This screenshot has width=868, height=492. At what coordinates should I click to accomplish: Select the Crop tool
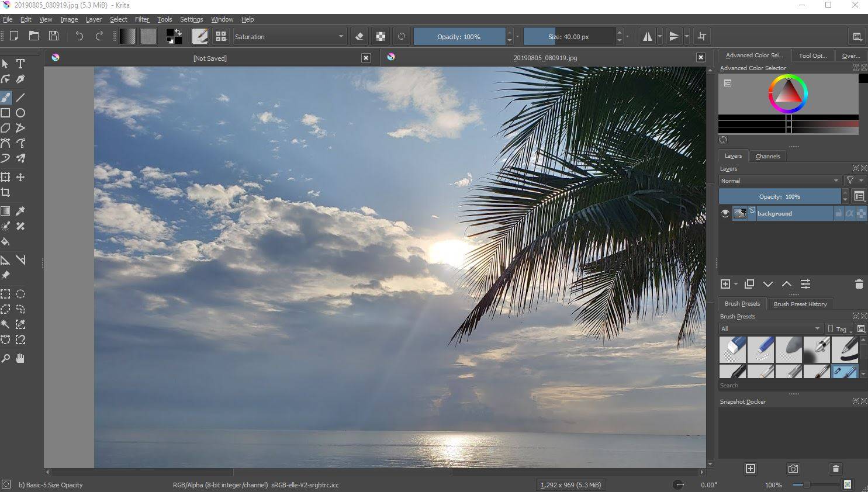coord(6,192)
